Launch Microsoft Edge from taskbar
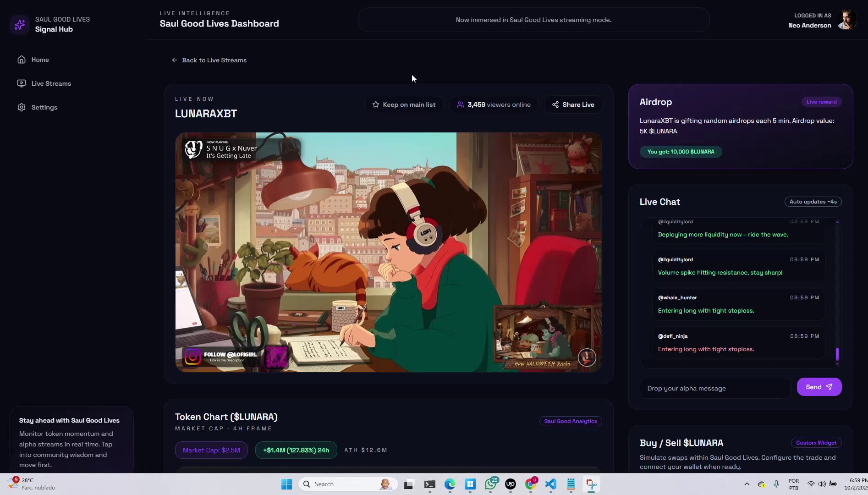 tap(450, 484)
